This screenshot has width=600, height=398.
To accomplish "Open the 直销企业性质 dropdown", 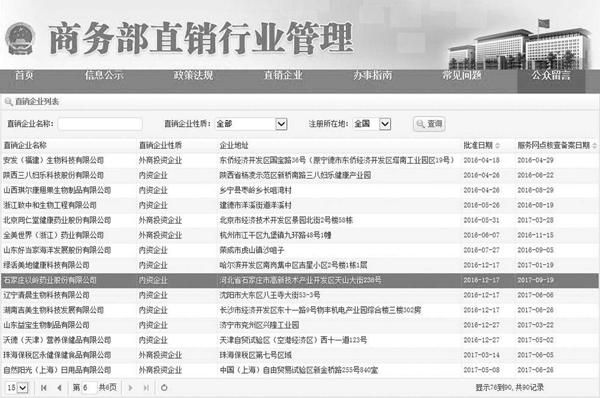I will click(281, 124).
